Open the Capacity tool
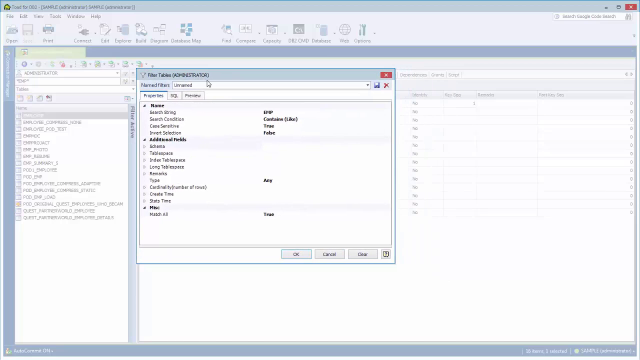The width and height of the screenshot is (640, 360). click(x=272, y=33)
